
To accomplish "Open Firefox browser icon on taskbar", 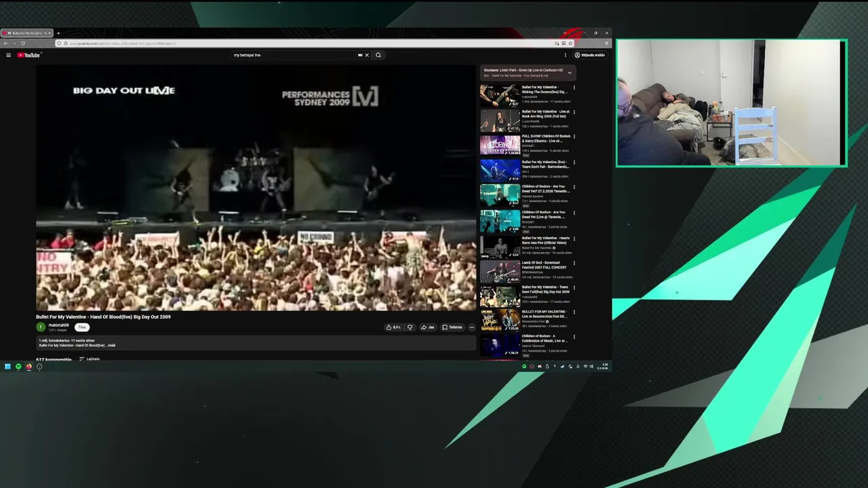I will coord(28,367).
